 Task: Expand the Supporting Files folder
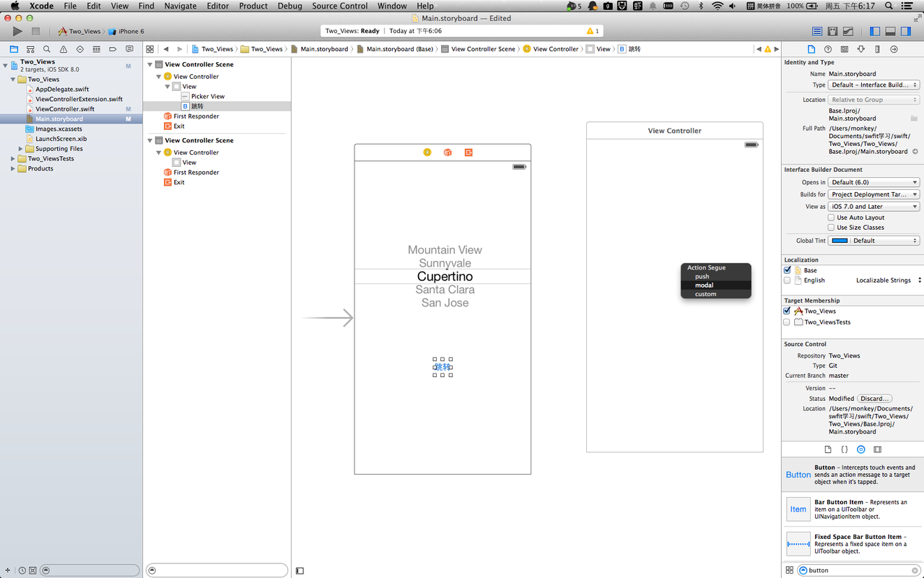click(21, 149)
